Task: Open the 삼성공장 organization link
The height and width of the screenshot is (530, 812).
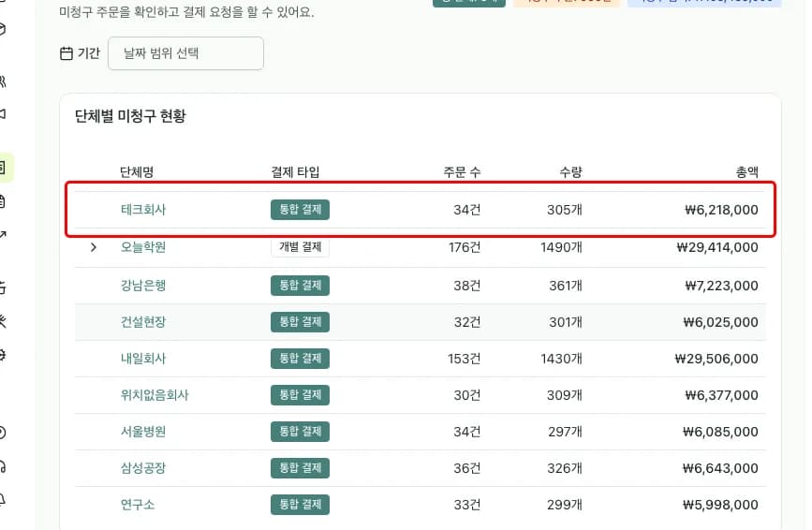Action: (x=143, y=468)
